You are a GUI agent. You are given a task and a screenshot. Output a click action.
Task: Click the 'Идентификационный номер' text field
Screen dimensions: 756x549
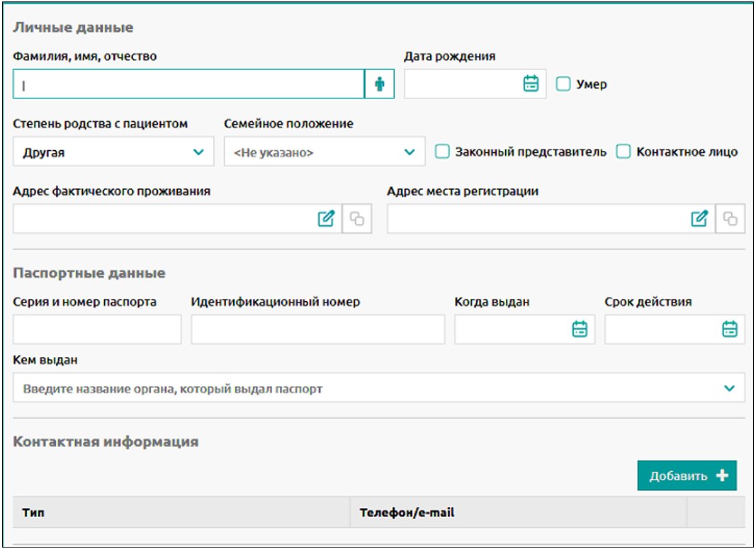[x=317, y=329]
